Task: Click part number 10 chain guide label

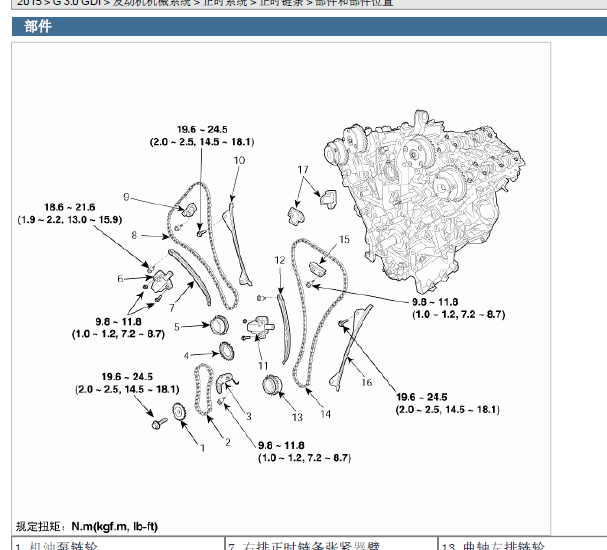Action: click(239, 160)
